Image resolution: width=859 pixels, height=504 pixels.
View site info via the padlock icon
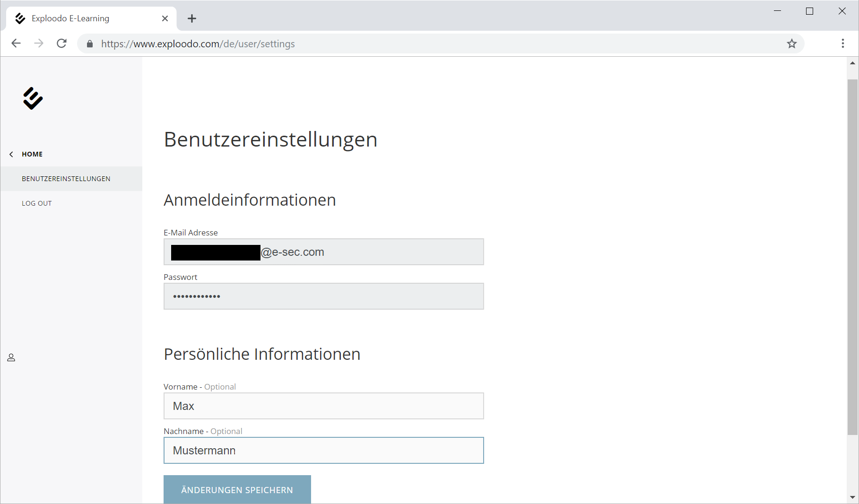point(90,44)
